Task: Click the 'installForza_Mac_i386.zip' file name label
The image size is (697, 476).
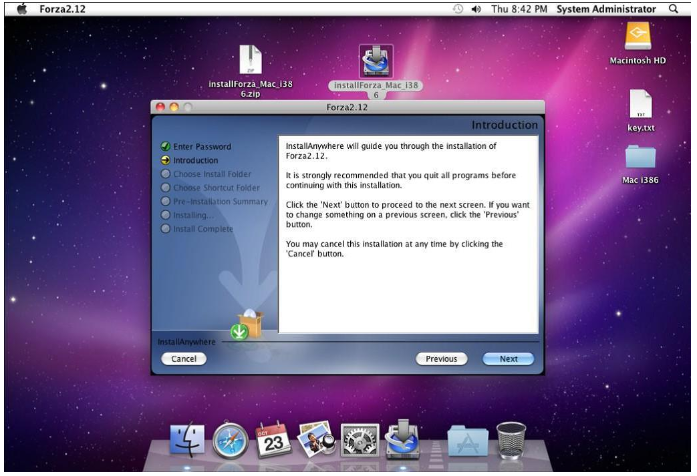Action: (251, 89)
